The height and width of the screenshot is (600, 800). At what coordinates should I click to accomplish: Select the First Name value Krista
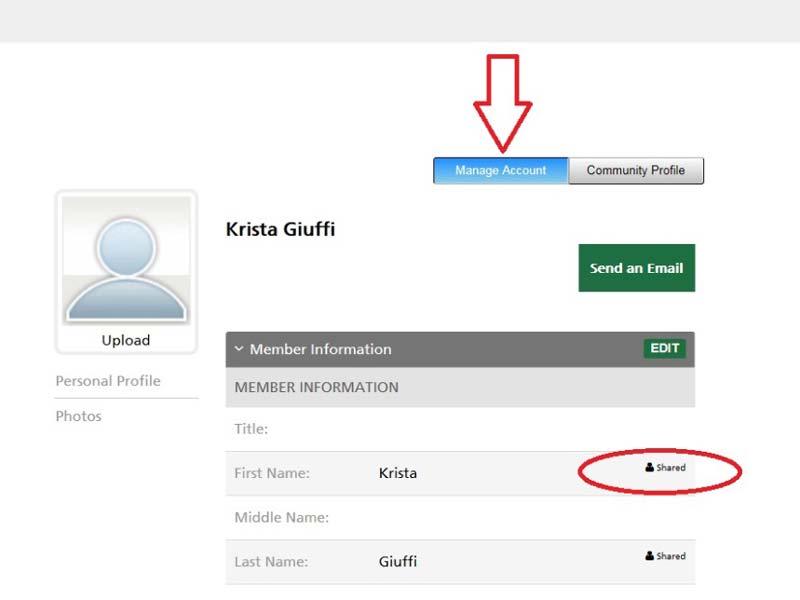(x=398, y=473)
